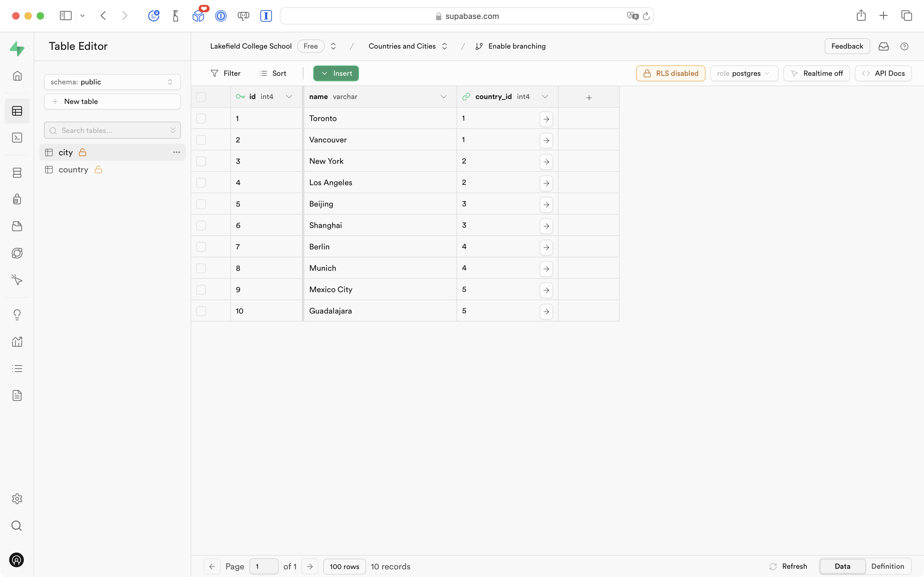Open the help question mark icon
924x577 pixels.
click(x=904, y=46)
